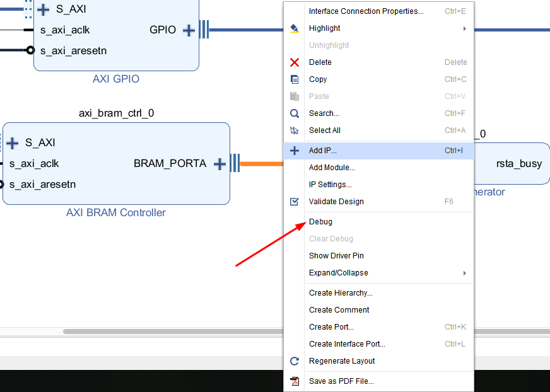Screen dimensions: 550x392
Task: Open the Highlight submenu arrow
Action: coord(465,28)
